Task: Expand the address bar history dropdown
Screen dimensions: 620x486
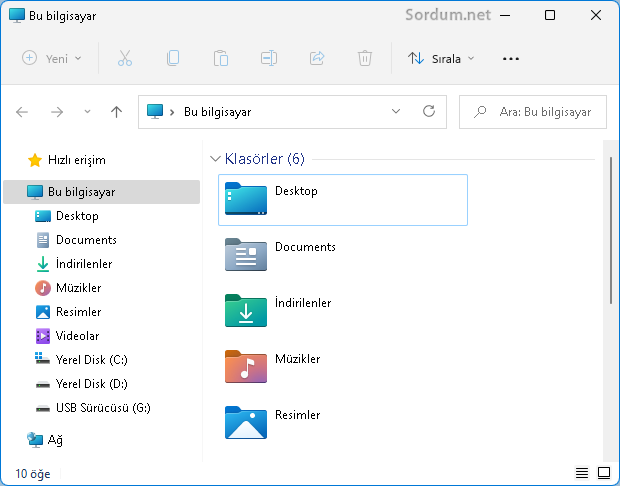Action: click(396, 112)
